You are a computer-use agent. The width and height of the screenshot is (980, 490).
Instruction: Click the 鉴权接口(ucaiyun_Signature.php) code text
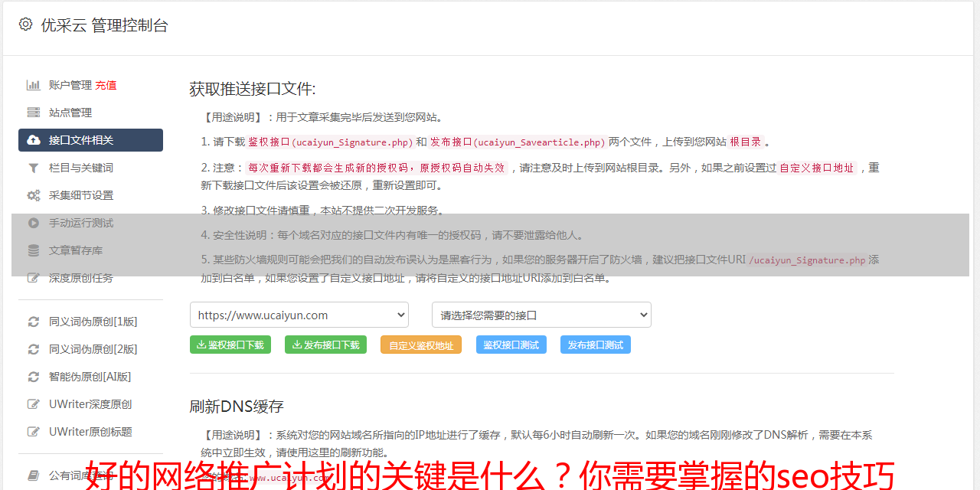tap(331, 142)
